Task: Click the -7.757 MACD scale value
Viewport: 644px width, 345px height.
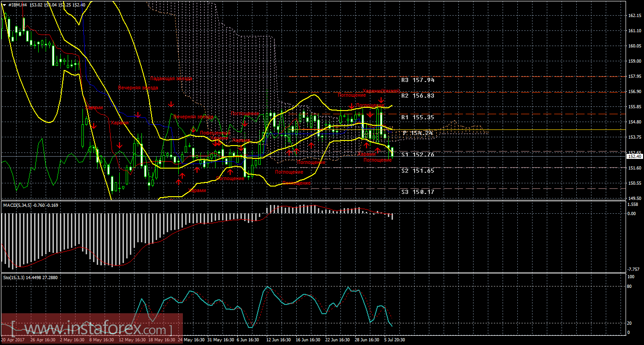Action: 634,269
